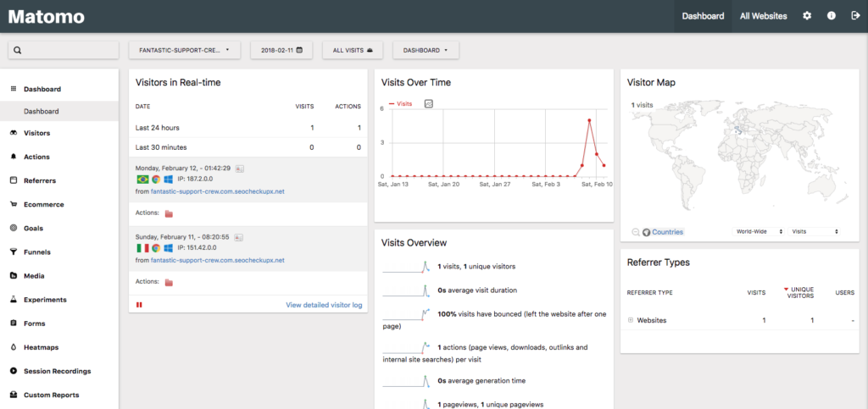The height and width of the screenshot is (409, 868).
Task: Open the Dashboard selector dropdown
Action: pos(426,50)
